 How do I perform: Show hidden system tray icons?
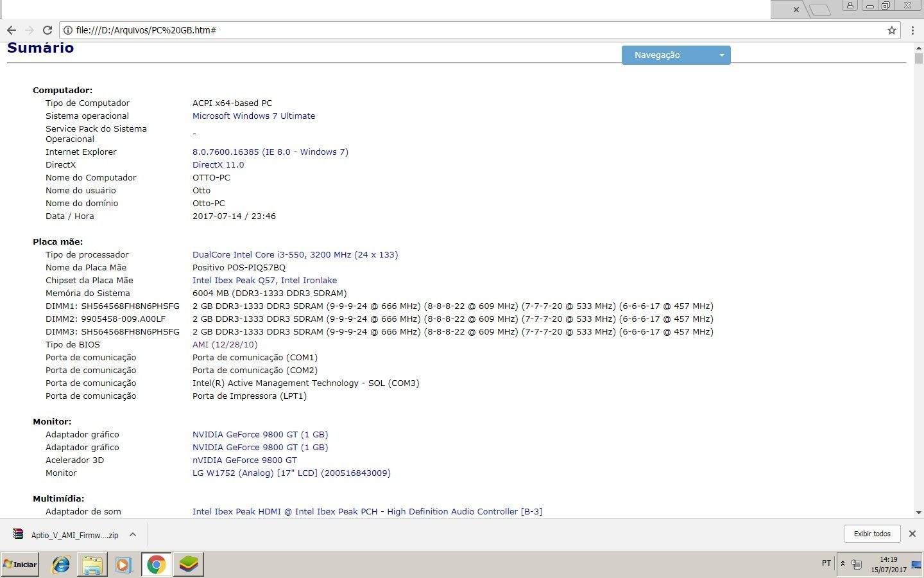[x=843, y=564]
